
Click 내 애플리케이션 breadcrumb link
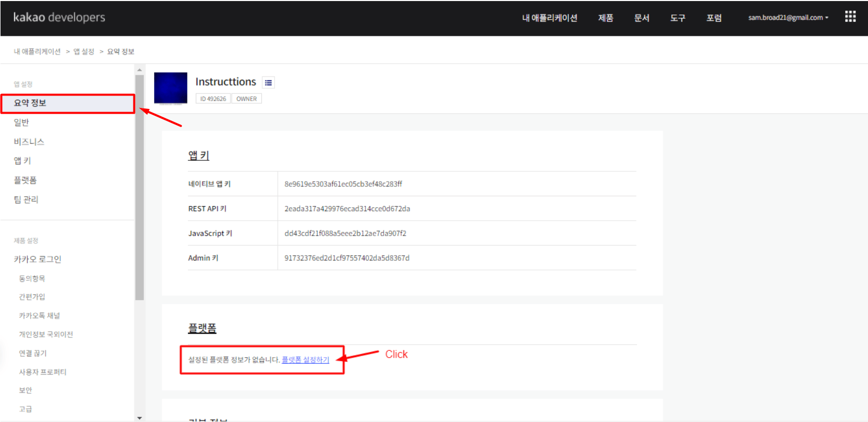[37, 51]
